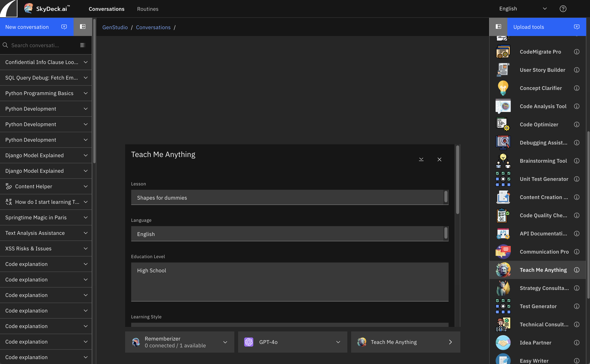Image resolution: width=590 pixels, height=364 pixels.
Task: Open the English language dropdown
Action: 523,9
